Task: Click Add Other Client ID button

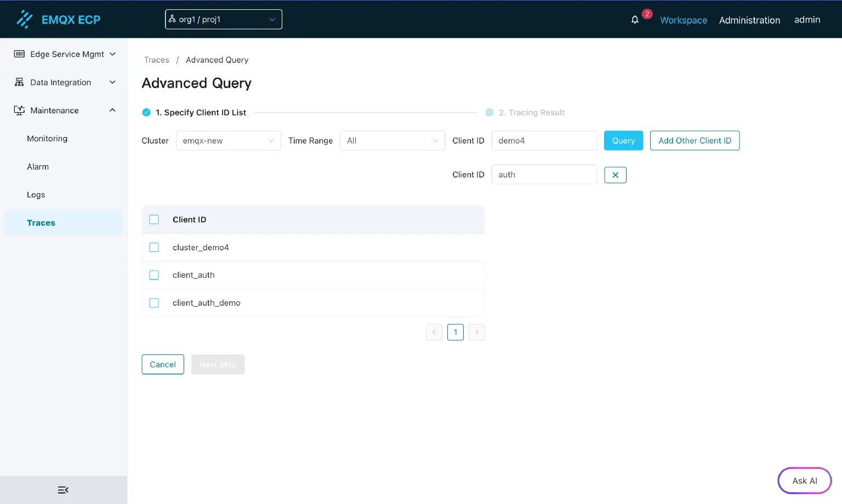Action: pos(695,141)
